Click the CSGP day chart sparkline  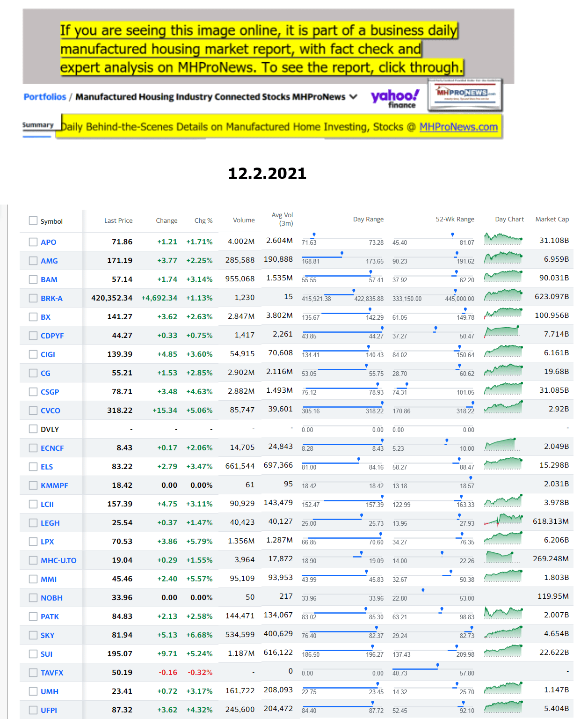503,389
